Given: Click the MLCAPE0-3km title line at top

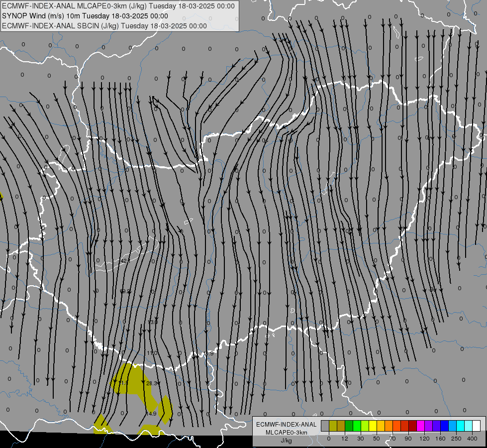Looking at the screenshot, I should tap(118, 6).
